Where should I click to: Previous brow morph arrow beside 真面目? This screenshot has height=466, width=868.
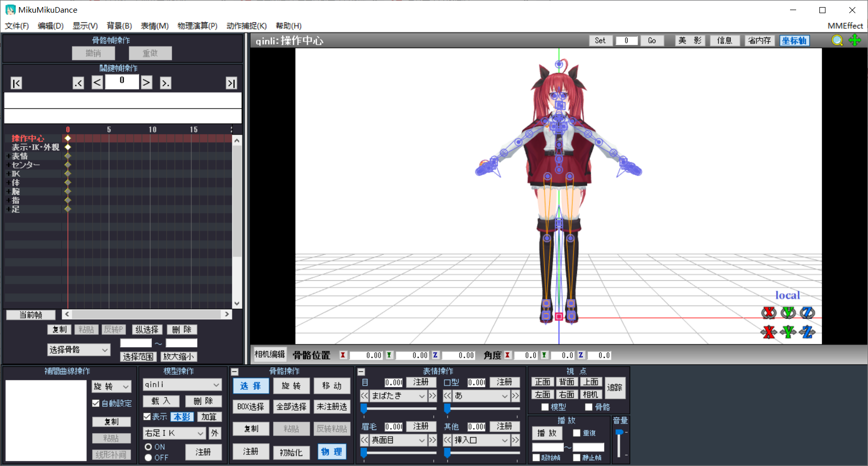tap(364, 440)
